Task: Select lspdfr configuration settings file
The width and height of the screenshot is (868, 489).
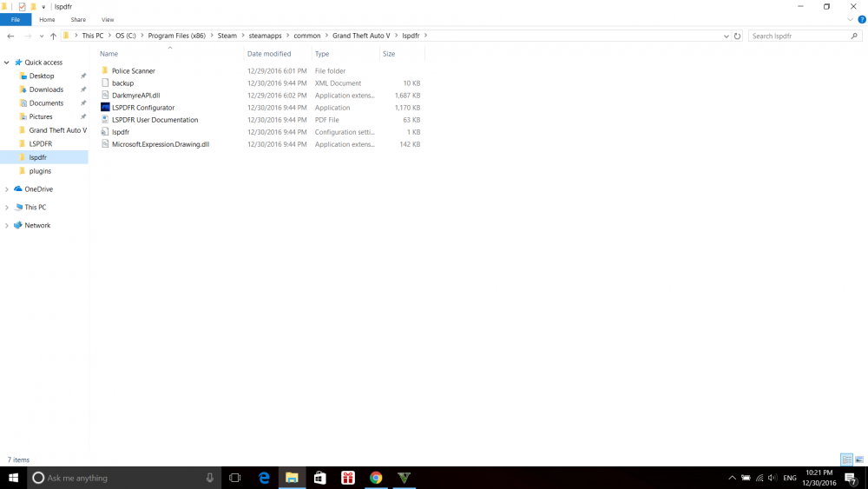Action: click(121, 132)
